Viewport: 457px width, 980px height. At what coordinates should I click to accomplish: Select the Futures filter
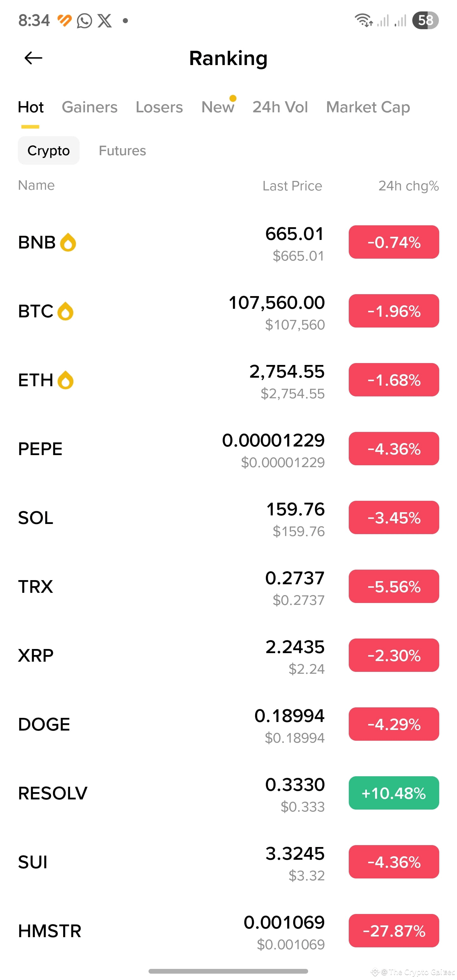pos(122,151)
